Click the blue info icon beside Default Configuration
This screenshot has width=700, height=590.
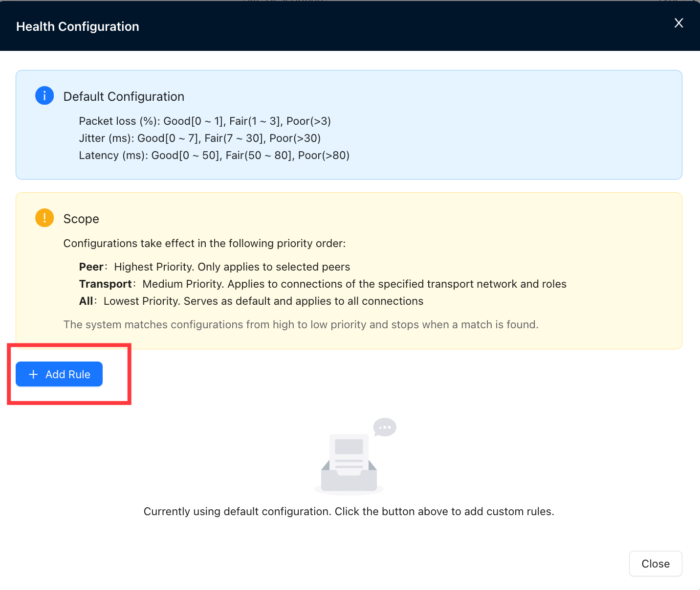(44, 95)
